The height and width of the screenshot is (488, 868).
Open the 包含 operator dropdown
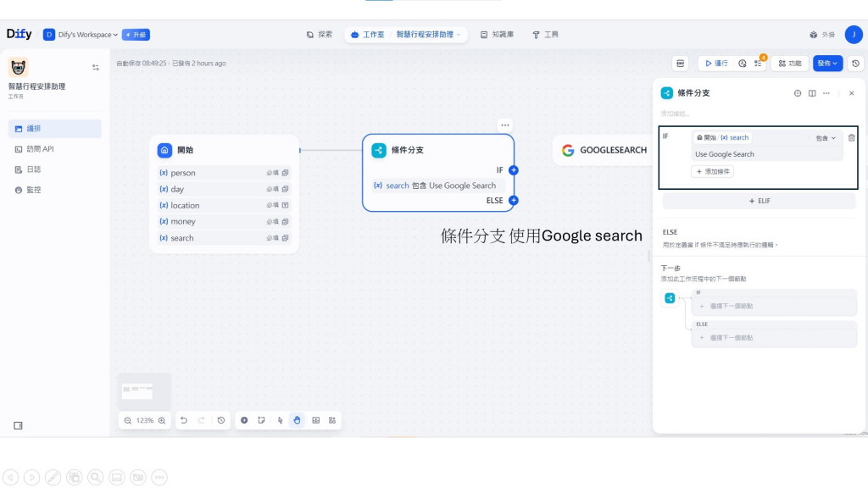826,138
